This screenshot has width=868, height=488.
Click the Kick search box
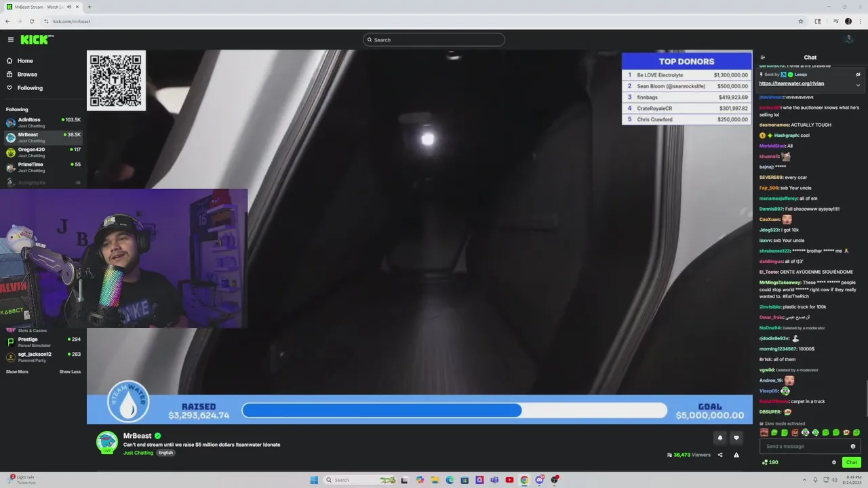click(434, 40)
